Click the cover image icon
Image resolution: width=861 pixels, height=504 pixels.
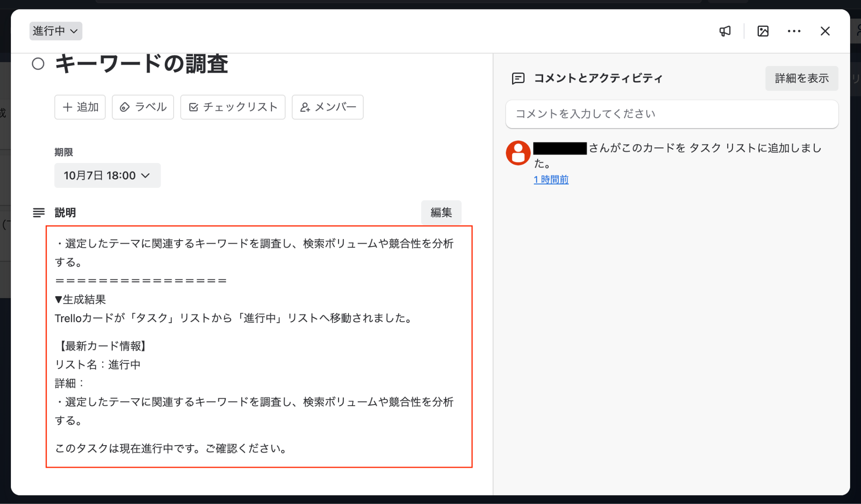pyautogui.click(x=763, y=31)
